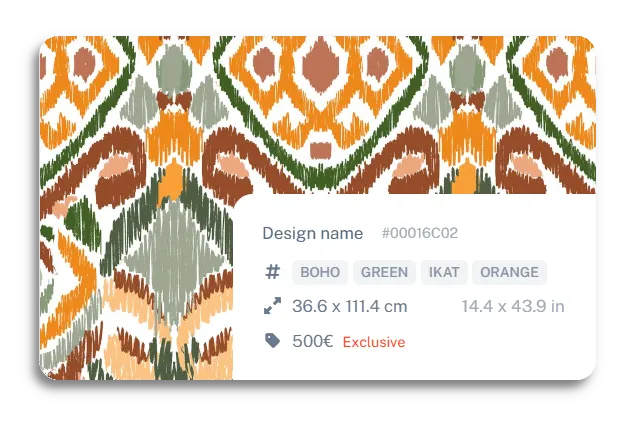Choose the IKAT tag
Viewport: 633px width, 421px height.
click(444, 272)
